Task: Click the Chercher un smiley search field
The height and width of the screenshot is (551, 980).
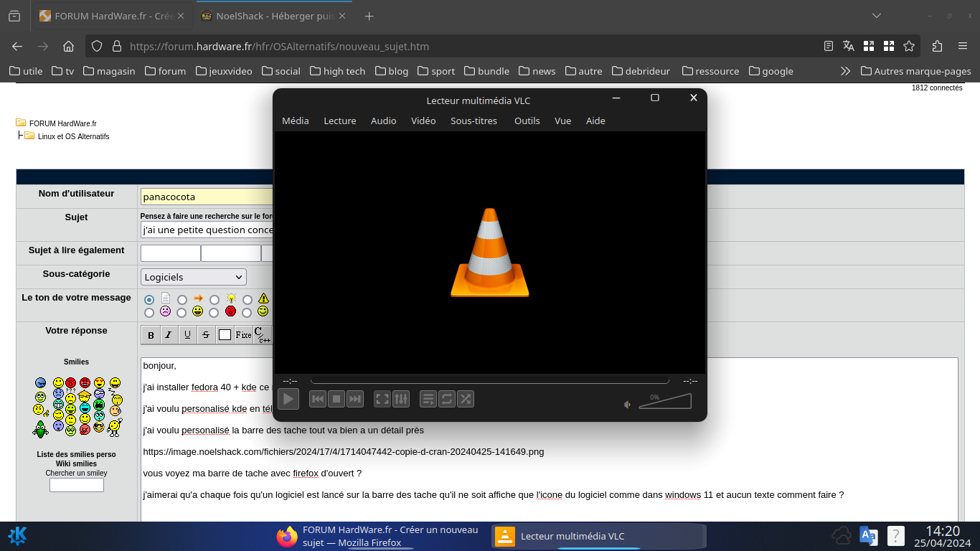Action: [x=77, y=485]
